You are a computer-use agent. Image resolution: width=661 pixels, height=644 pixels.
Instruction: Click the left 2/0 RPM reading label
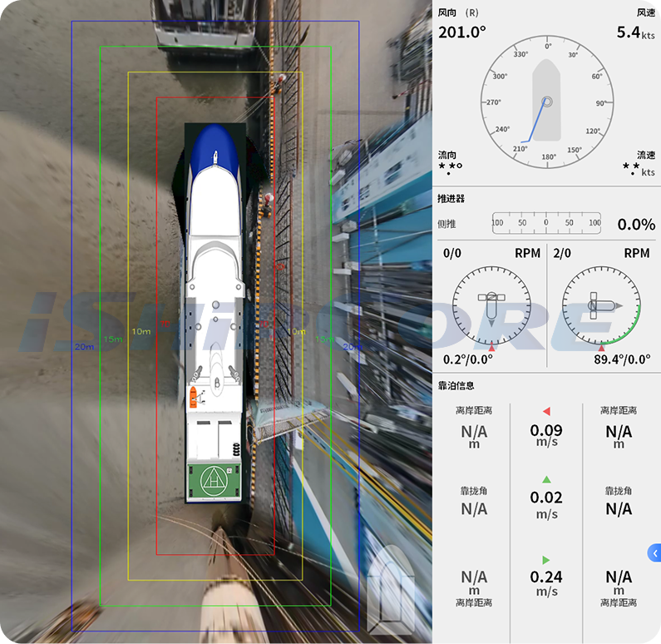click(x=562, y=253)
